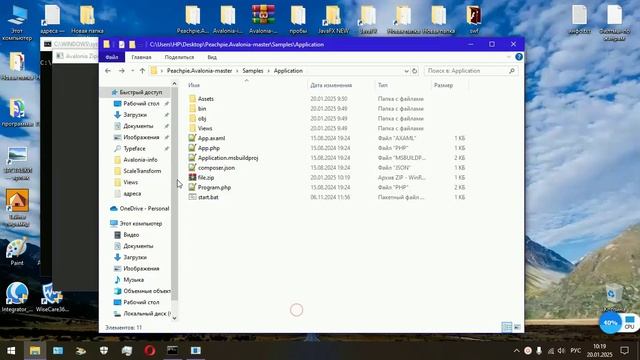The height and width of the screenshot is (360, 640).
Task: Select 'Видео' under 'Этот компьютер'
Action: point(131,235)
